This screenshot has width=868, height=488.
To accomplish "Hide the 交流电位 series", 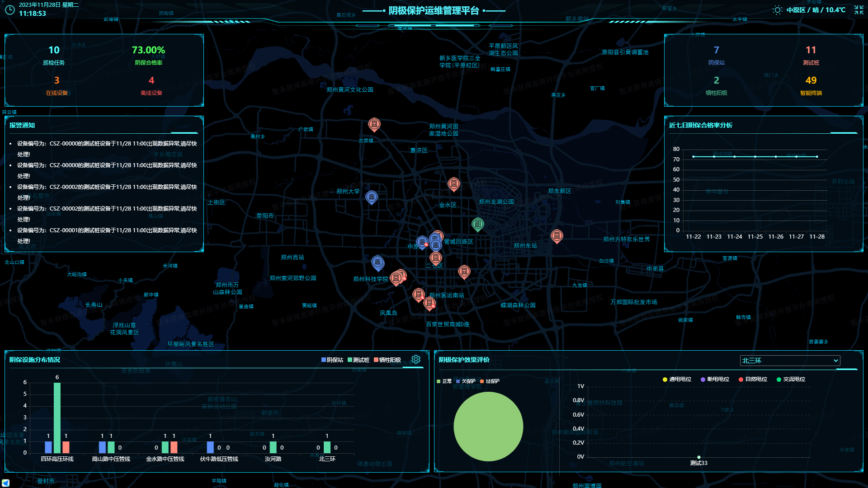I will click(x=791, y=380).
